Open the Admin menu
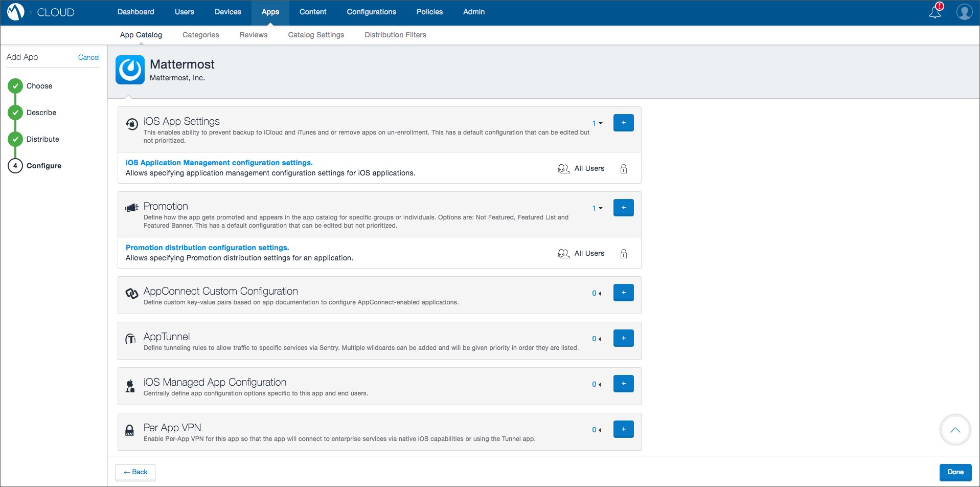This screenshot has height=487, width=980. pyautogui.click(x=474, y=12)
